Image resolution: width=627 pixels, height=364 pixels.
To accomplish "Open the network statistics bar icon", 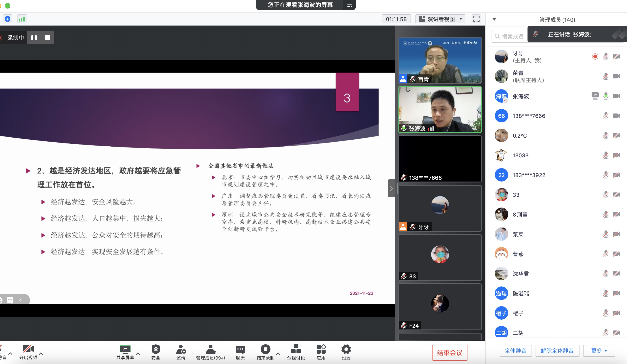I will 22,19.
